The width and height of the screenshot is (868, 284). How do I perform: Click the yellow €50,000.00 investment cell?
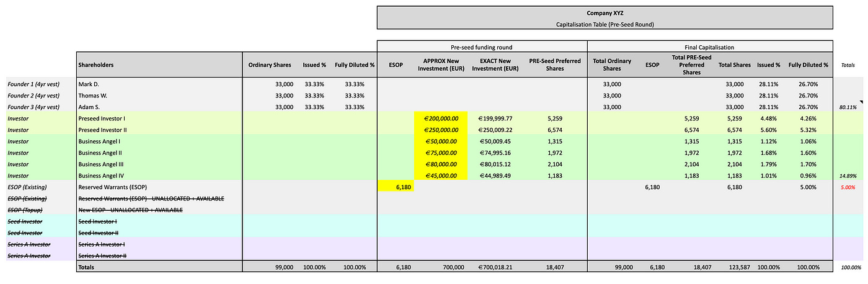pyautogui.click(x=441, y=141)
